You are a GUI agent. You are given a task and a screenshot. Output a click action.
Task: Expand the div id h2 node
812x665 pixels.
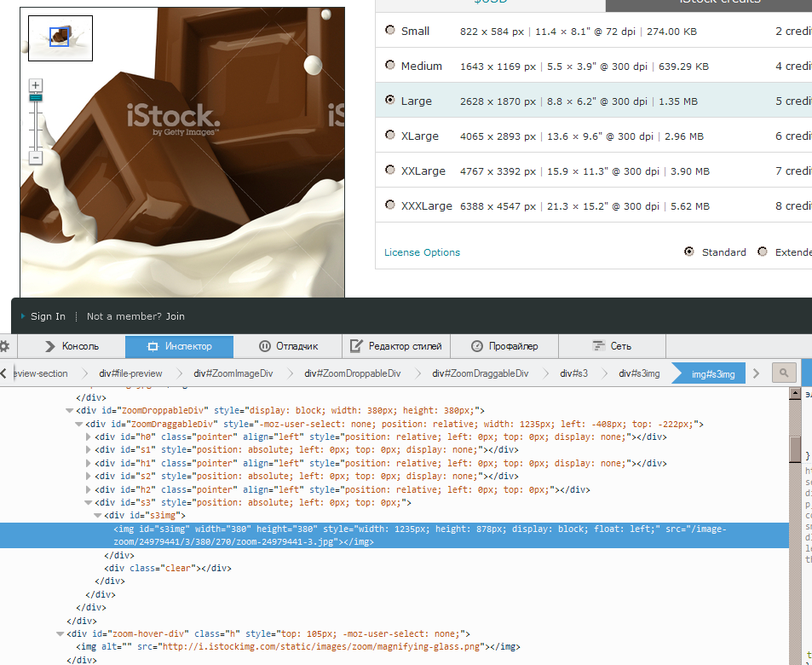pos(88,489)
